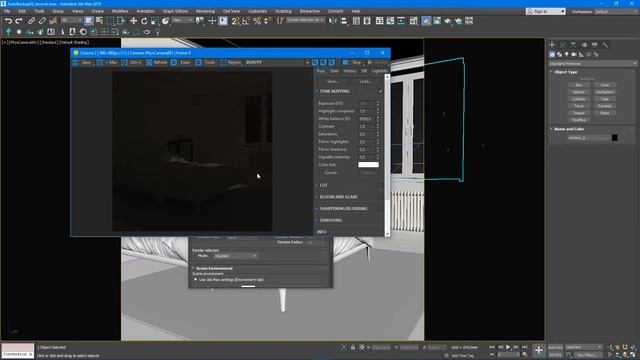The image size is (640, 360).
Task: Open the Graph Editors menu
Action: point(176,11)
